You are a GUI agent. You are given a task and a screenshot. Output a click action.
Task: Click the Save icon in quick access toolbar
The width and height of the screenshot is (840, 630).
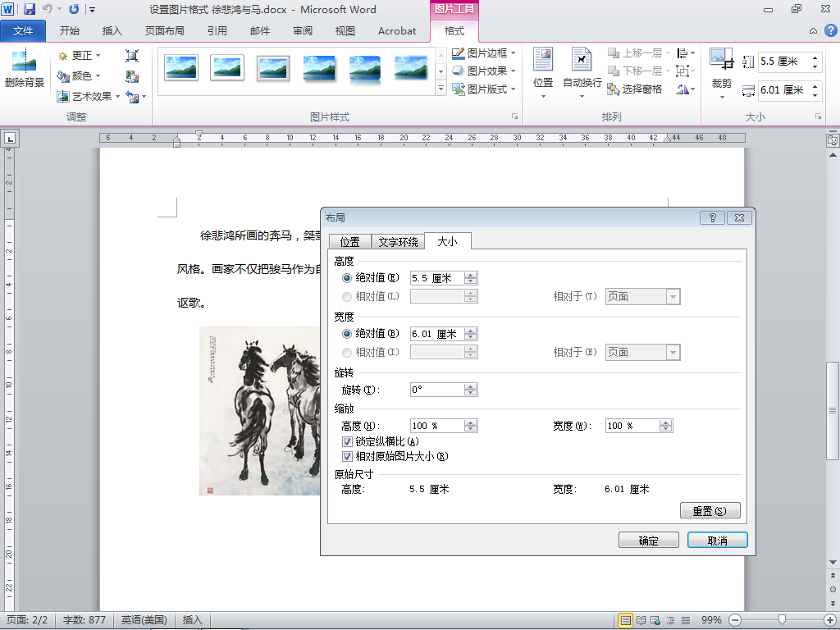(x=30, y=9)
